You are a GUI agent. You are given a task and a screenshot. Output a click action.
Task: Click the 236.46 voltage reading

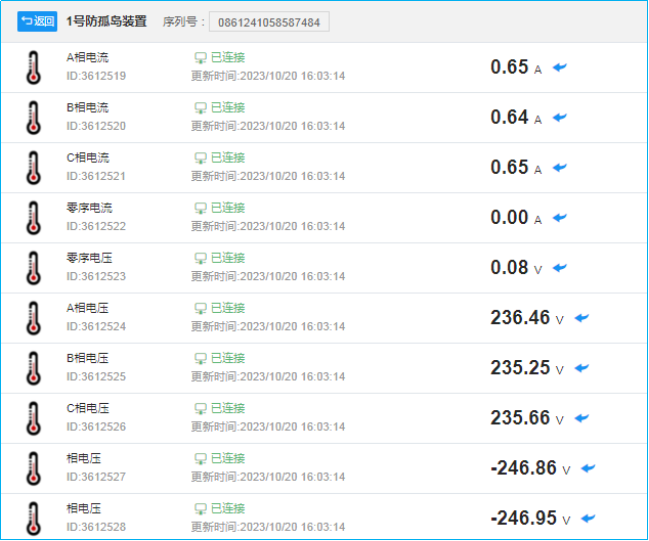pyautogui.click(x=520, y=318)
